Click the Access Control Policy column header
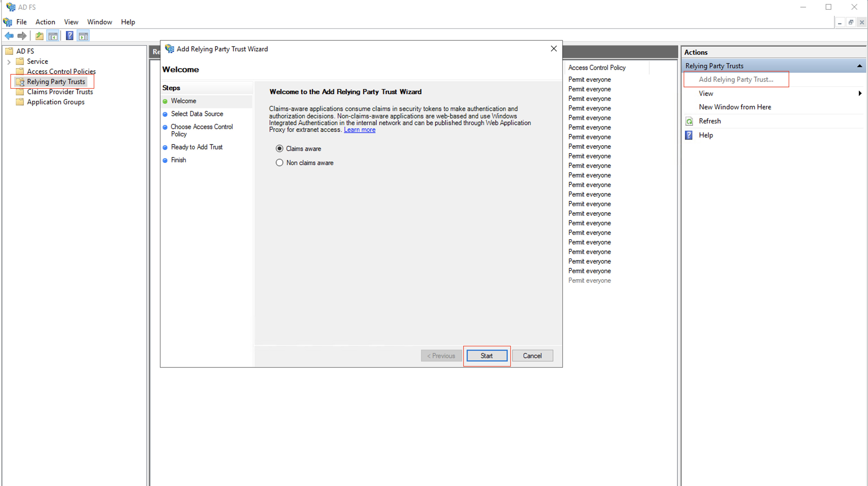The height and width of the screenshot is (486, 868). pos(597,67)
